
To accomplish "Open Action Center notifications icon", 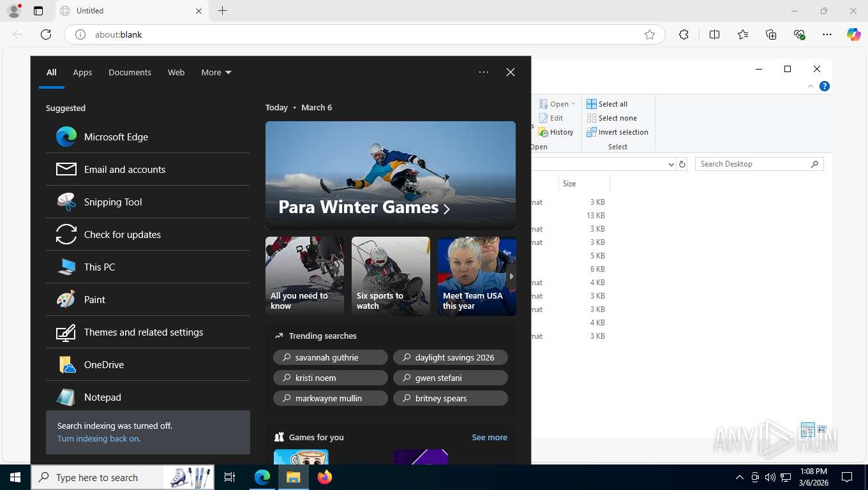I will (847, 477).
